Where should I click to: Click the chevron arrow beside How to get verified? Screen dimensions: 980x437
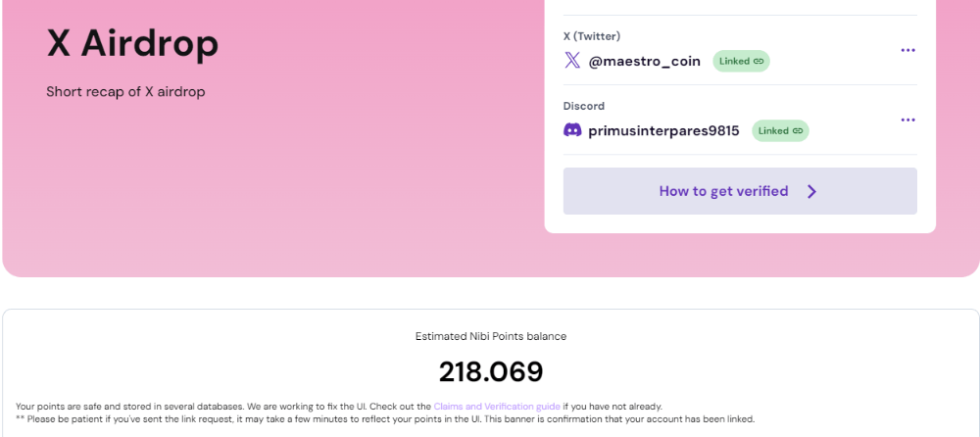point(811,191)
